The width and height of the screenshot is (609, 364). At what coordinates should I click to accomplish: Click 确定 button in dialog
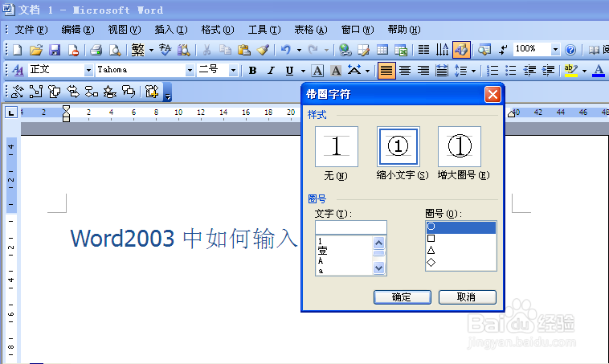(x=403, y=297)
